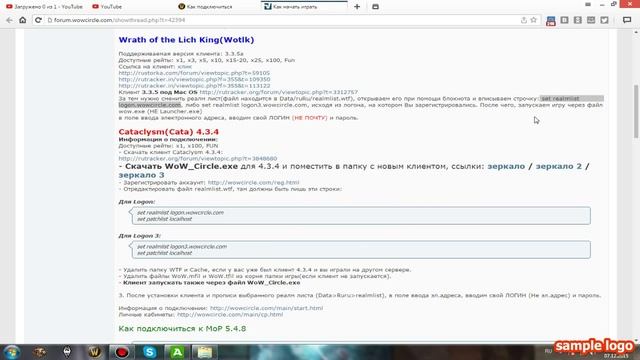Click 'set realmlist logon.wowcircle.com' in the quote box
640x360 pixels.
pos(180,213)
